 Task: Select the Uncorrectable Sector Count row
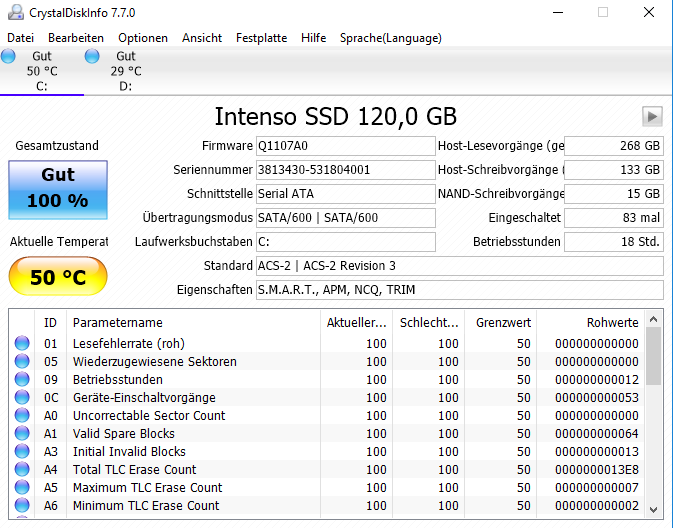[326, 416]
